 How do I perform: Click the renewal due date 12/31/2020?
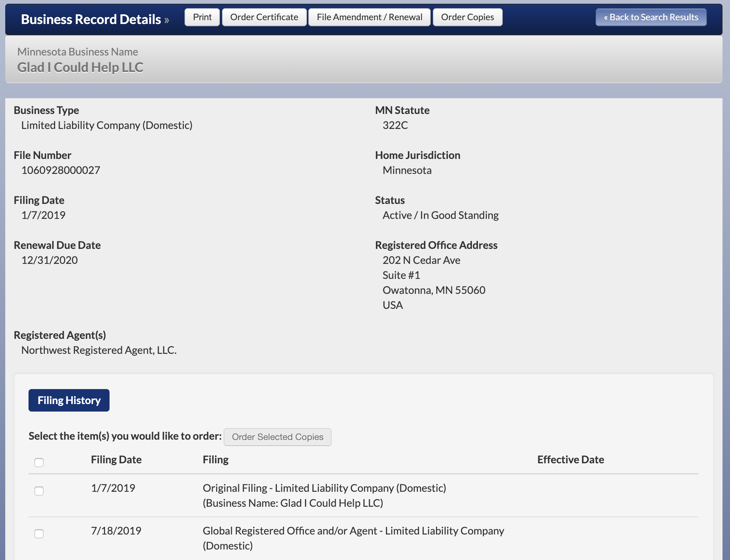click(50, 260)
